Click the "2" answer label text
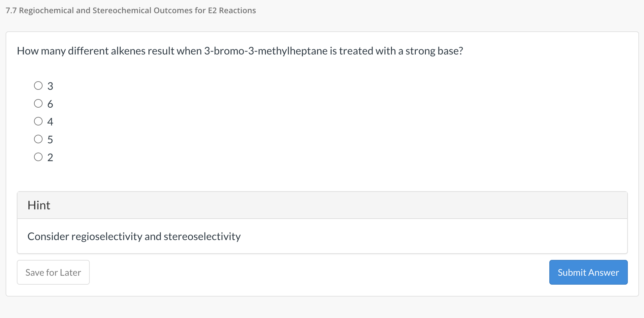The width and height of the screenshot is (644, 318). [50, 158]
